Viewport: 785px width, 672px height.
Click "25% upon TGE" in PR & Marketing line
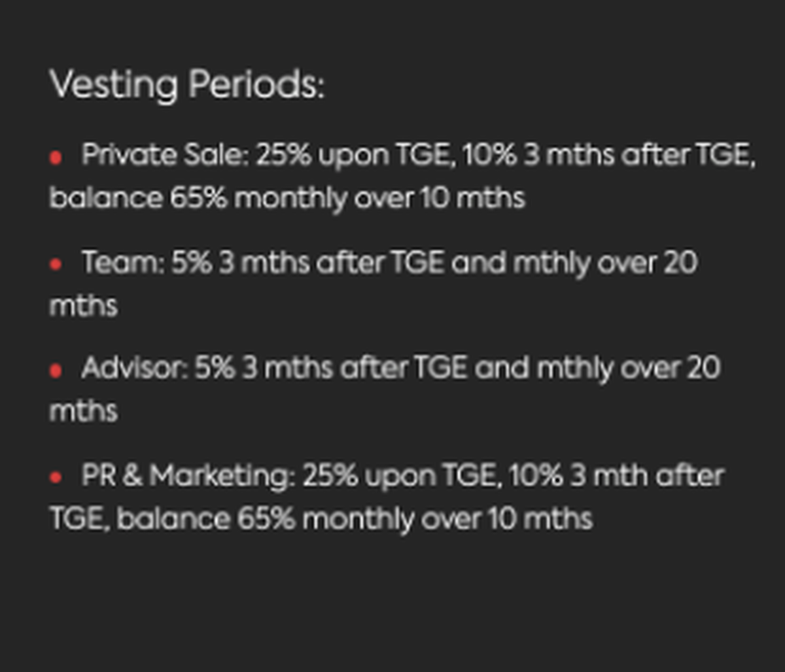click(400, 476)
